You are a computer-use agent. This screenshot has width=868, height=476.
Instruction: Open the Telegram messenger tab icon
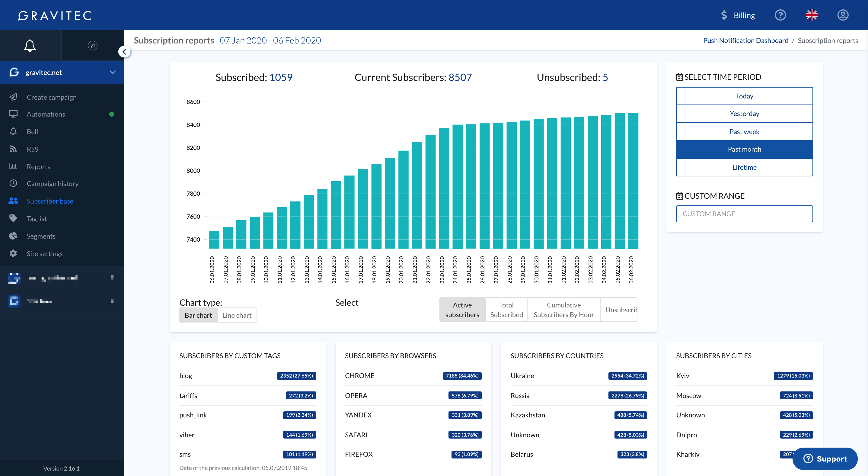(x=93, y=46)
